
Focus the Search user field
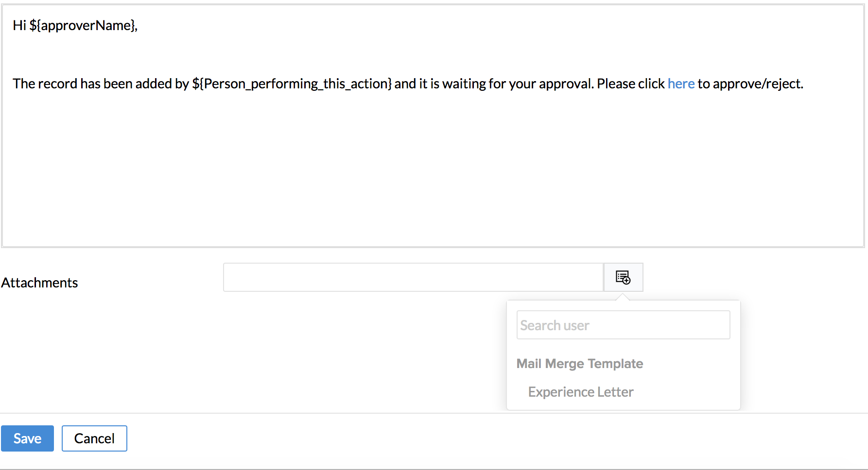point(623,325)
